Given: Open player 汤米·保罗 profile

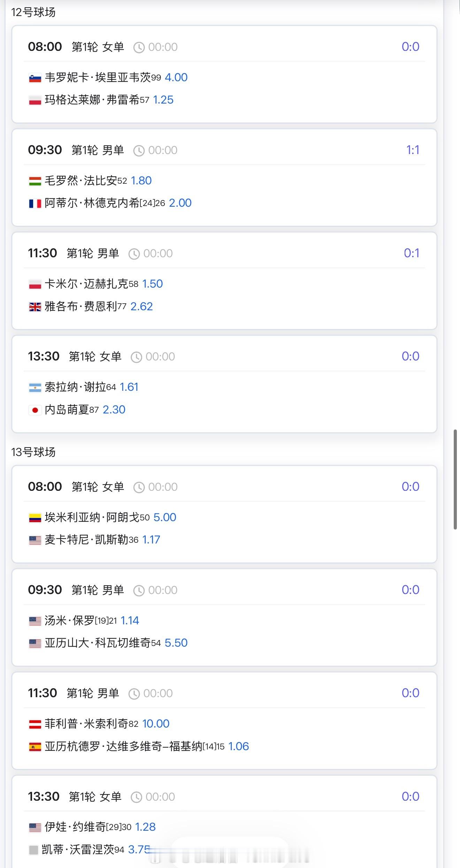Looking at the screenshot, I should point(70,620).
